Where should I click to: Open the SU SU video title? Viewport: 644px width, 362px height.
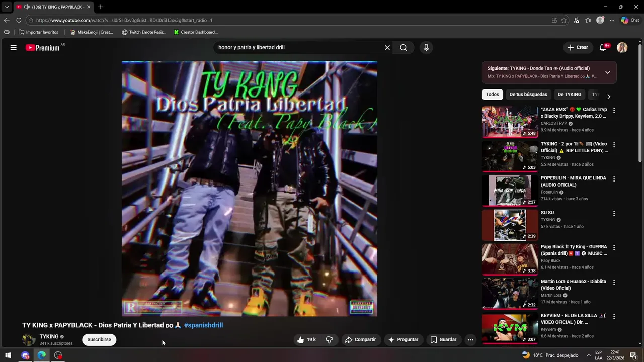547,213
